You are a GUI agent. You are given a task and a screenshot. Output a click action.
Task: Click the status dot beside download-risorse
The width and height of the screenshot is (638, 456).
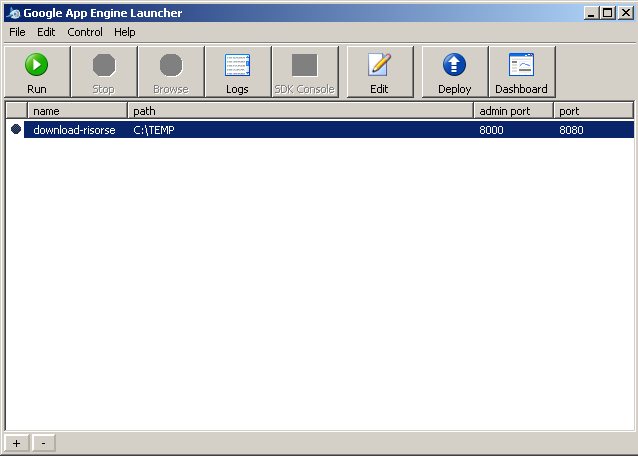coord(16,129)
